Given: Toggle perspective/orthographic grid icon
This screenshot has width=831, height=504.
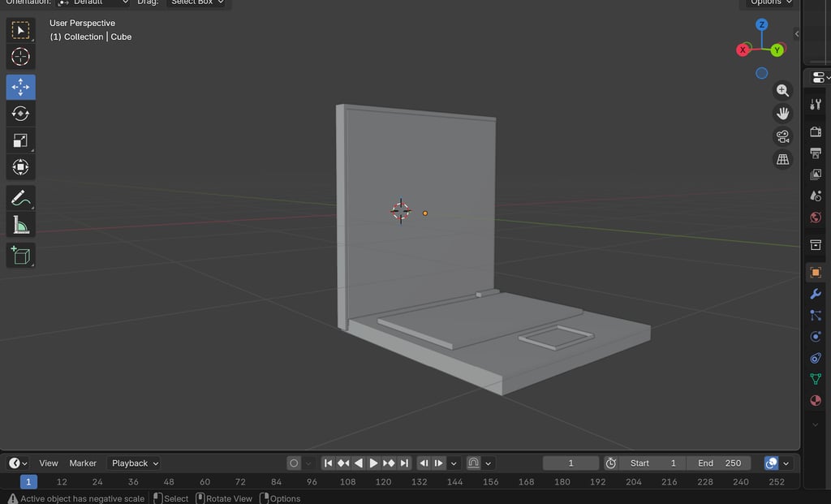Looking at the screenshot, I should point(782,160).
